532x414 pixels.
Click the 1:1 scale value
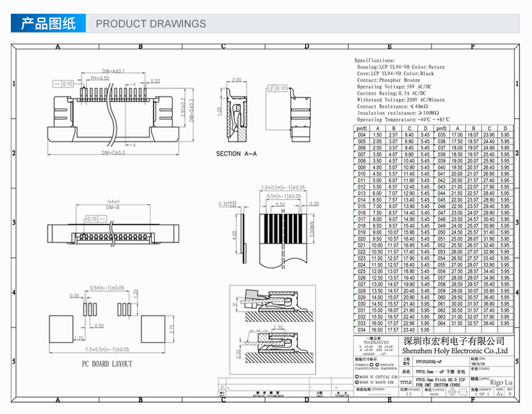408,394
